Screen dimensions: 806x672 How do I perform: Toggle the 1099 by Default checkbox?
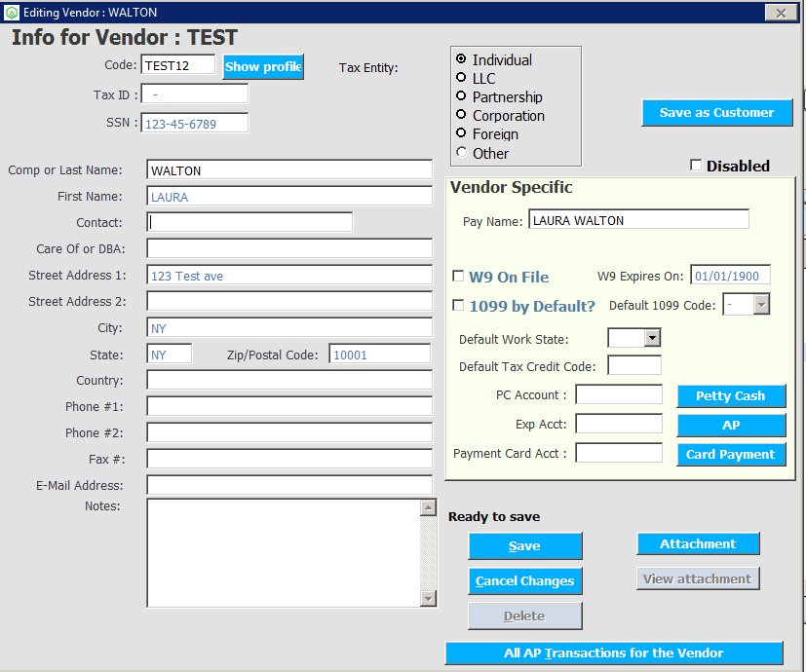(457, 305)
